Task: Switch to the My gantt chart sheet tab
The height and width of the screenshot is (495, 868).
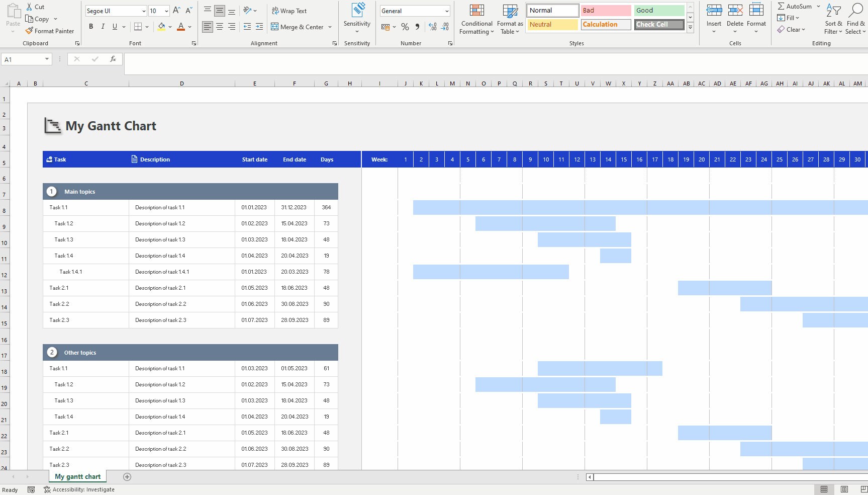Action: (77, 476)
